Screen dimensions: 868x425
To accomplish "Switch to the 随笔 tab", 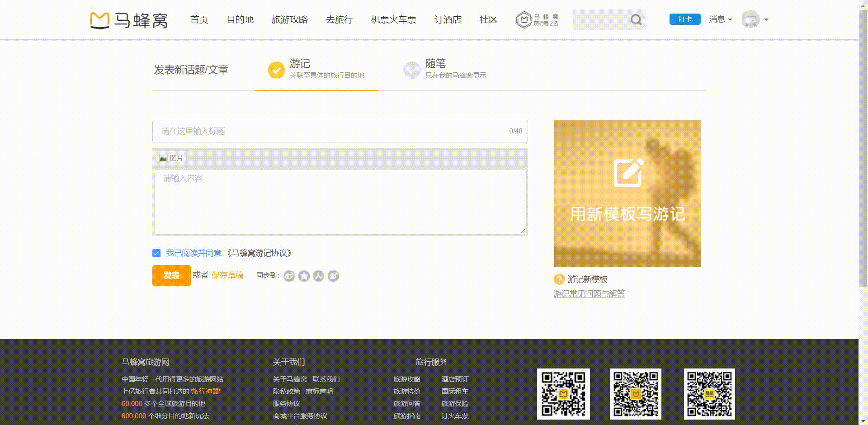I will click(x=445, y=69).
